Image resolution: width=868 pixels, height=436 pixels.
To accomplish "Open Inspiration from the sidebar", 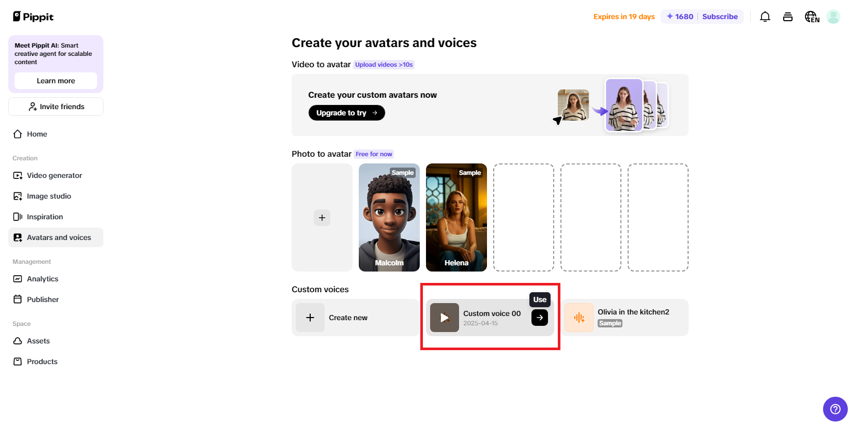I will click(56, 217).
